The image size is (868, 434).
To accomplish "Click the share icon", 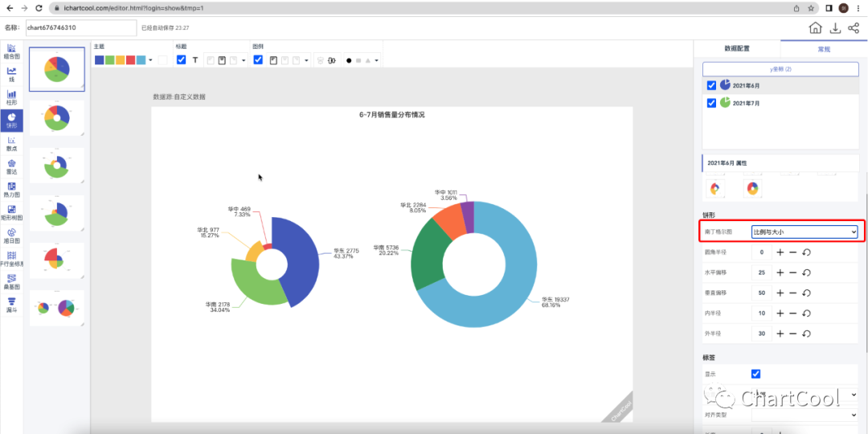I will 853,28.
